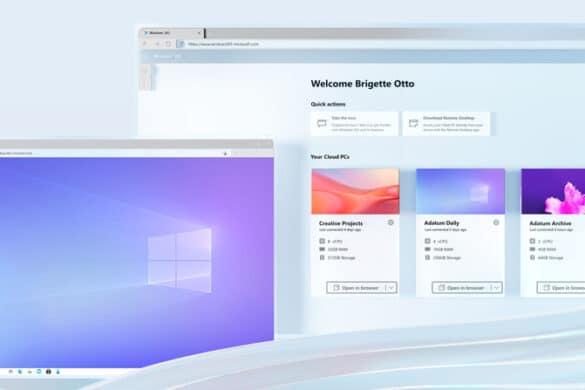Click Storage icon on Adatum Daily card
The width and height of the screenshot is (585, 390).
click(428, 257)
